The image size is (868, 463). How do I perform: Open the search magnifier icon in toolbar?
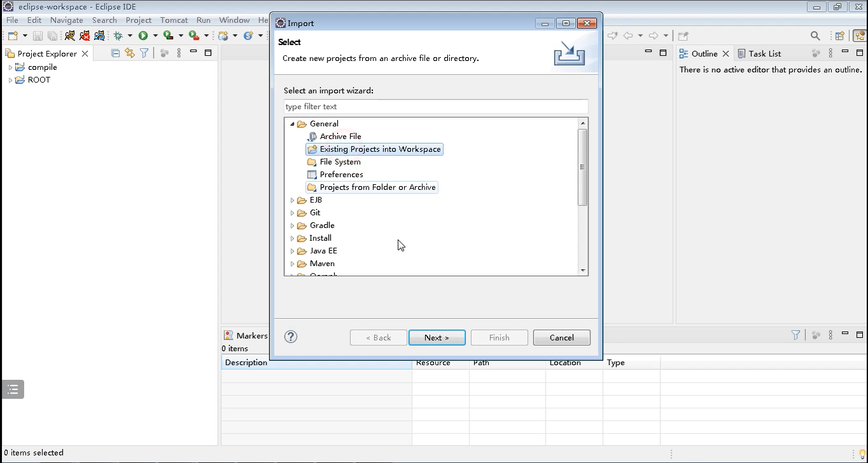pos(815,36)
